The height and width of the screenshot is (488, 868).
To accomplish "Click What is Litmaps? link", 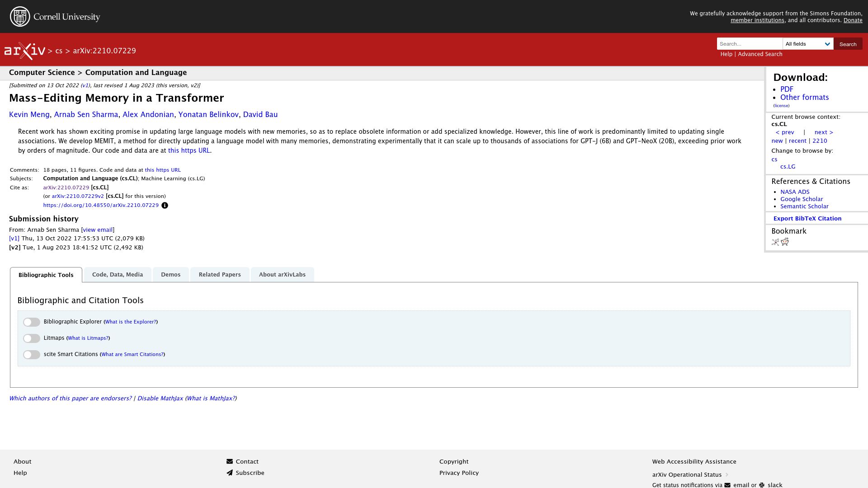I will (x=88, y=338).
